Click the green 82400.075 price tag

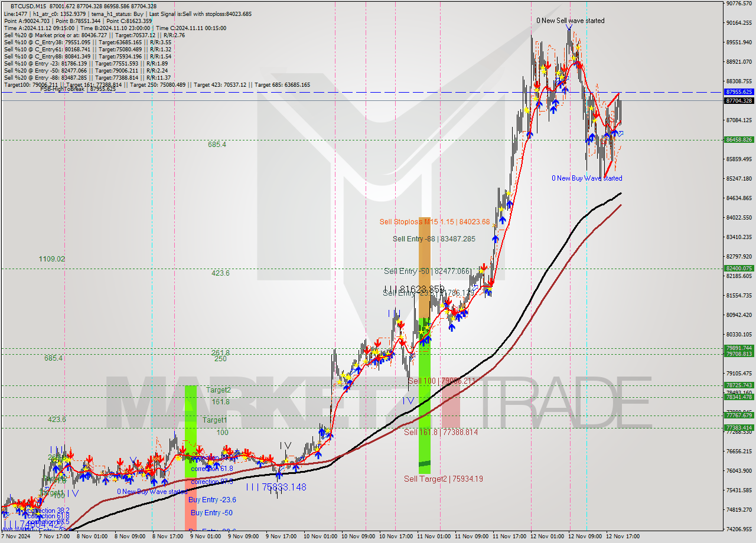738,269
